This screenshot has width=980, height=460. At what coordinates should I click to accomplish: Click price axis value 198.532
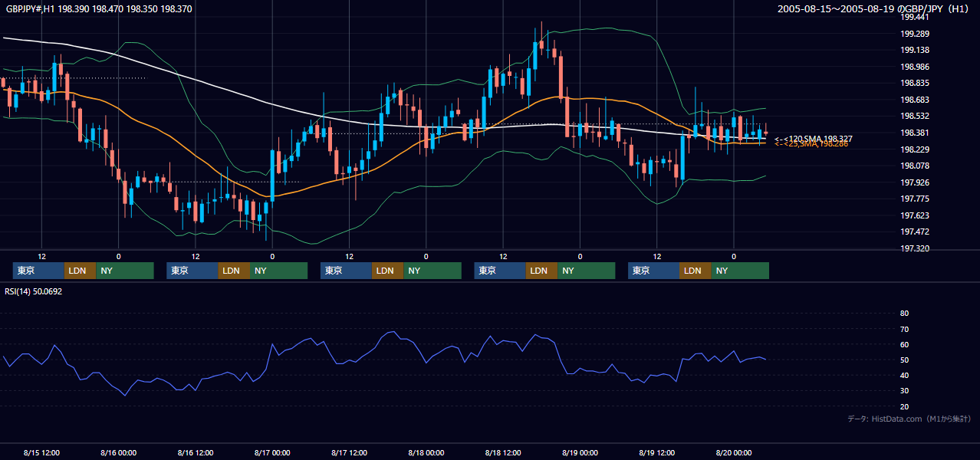pyautogui.click(x=915, y=116)
